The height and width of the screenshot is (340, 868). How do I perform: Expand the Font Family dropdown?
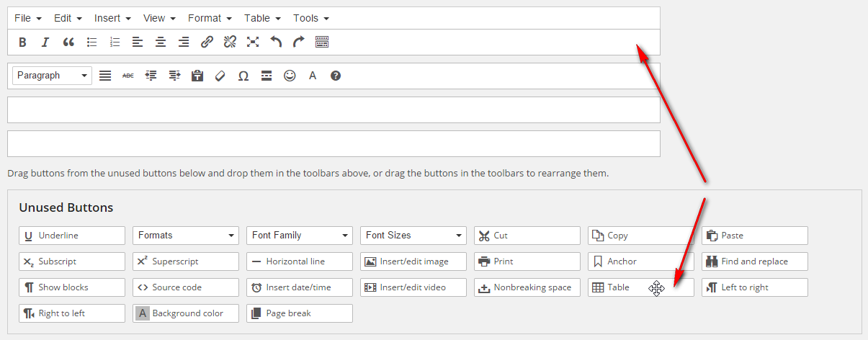(x=299, y=236)
